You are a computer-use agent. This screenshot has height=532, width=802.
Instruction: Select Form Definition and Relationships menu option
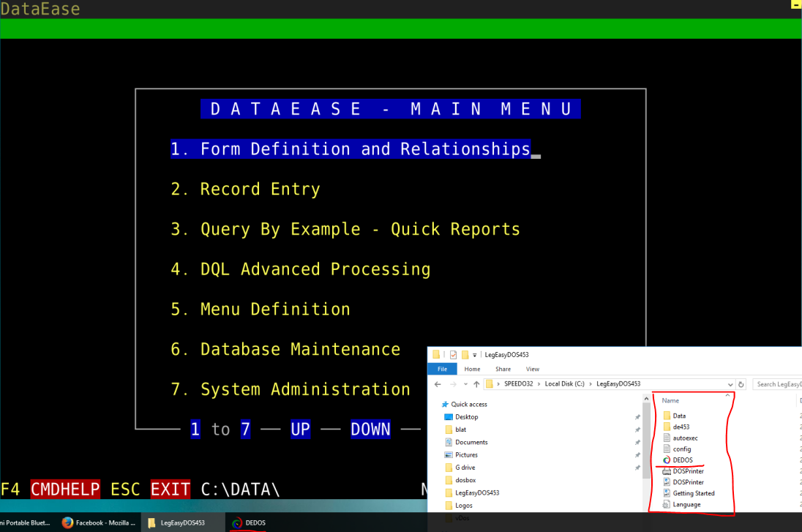point(351,149)
